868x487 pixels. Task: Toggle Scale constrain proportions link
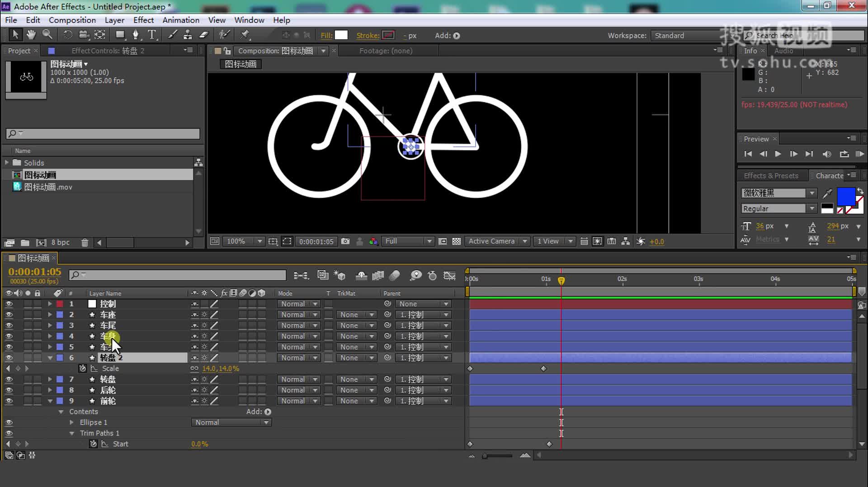[194, 368]
